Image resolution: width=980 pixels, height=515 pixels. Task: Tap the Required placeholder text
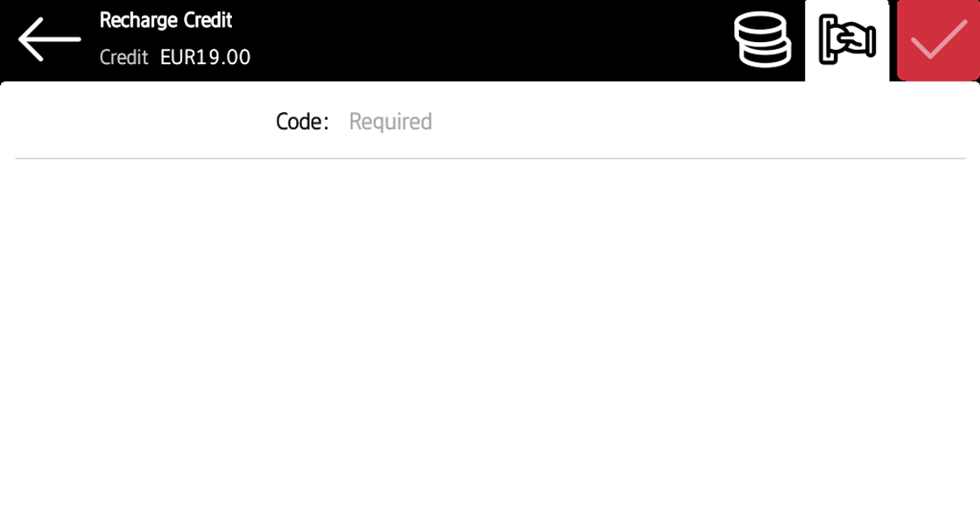[390, 121]
